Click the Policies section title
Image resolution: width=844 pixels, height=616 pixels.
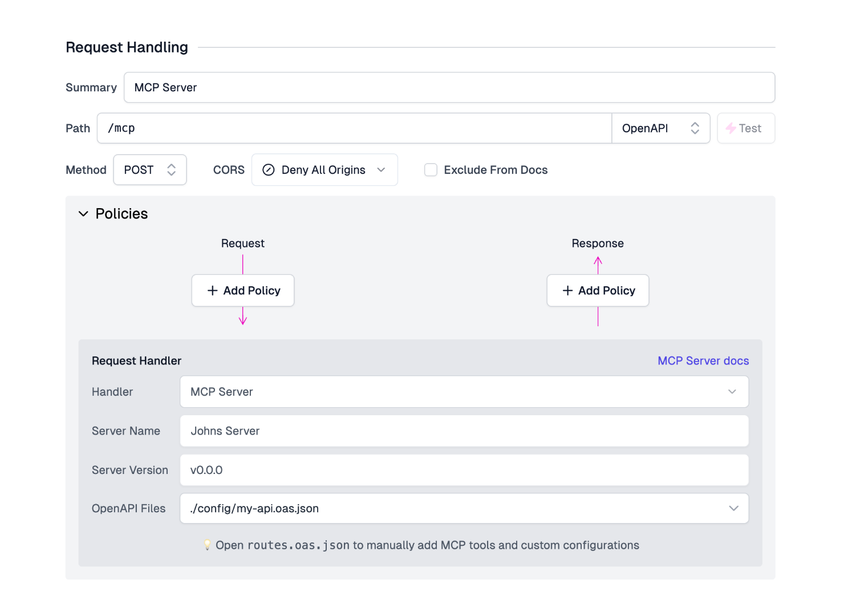[121, 214]
